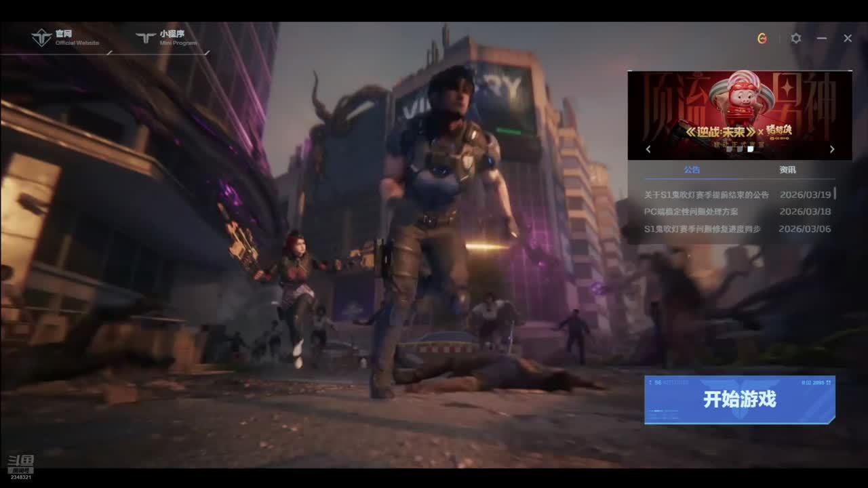
Task: Open the launcher settings gear
Action: click(x=796, y=39)
